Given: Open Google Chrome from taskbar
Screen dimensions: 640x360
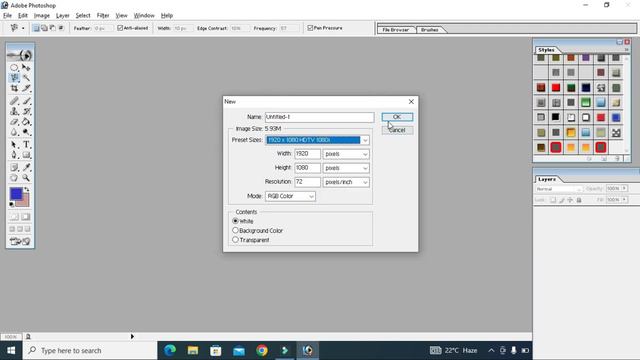Looking at the screenshot, I should 262,351.
